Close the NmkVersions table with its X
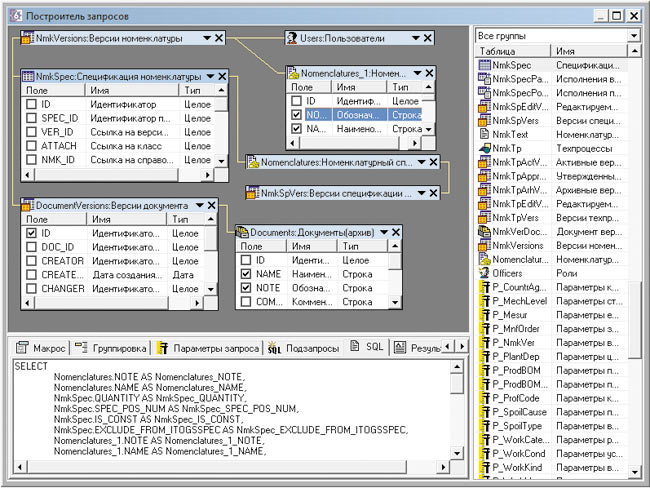650x488 pixels. click(220, 38)
